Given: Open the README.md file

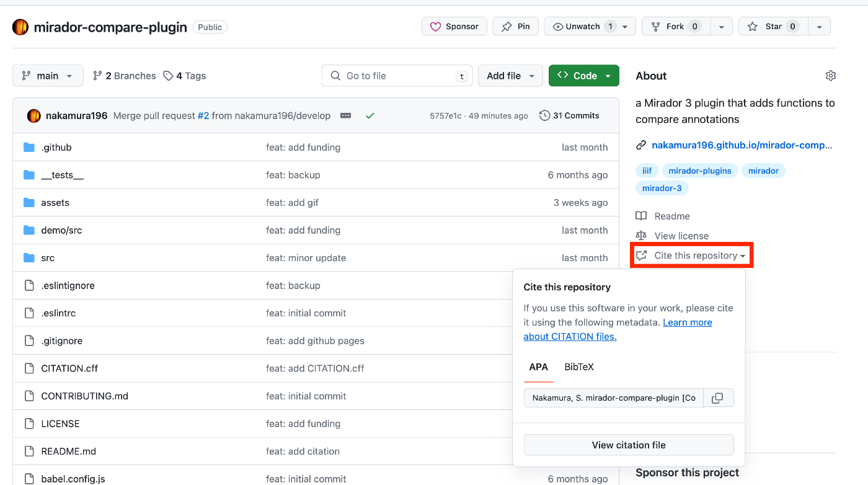Looking at the screenshot, I should coord(68,452).
